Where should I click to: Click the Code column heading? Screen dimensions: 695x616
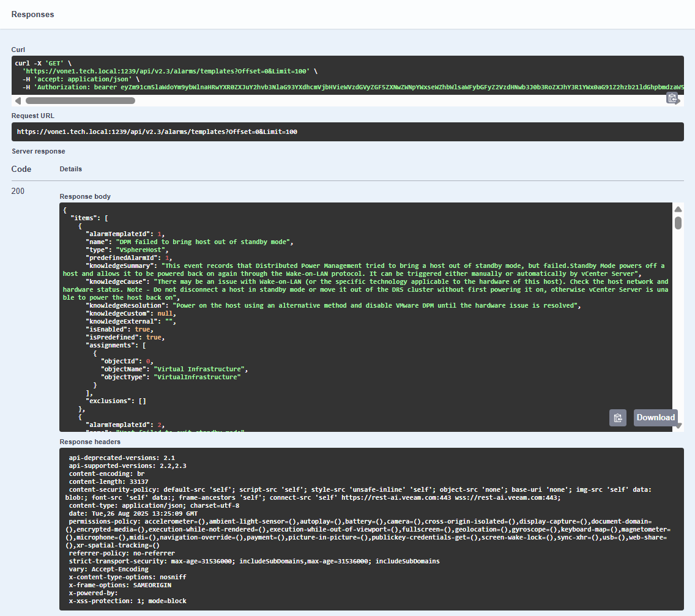[21, 169]
